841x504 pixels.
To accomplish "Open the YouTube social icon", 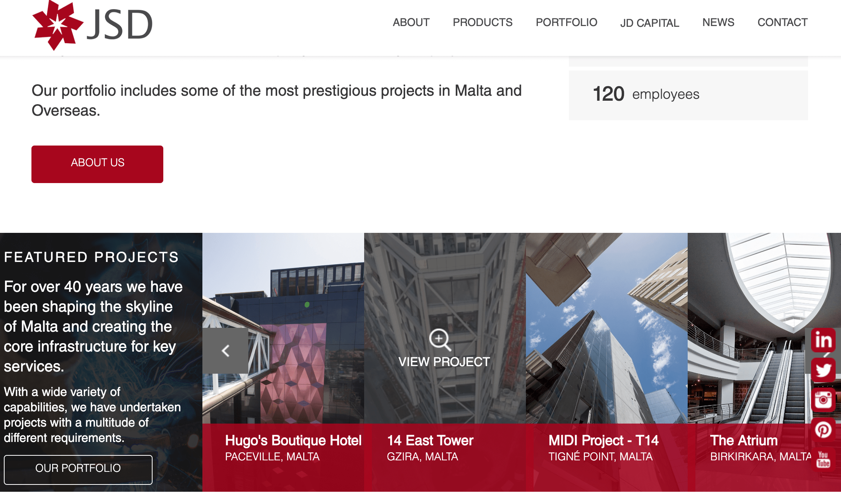I will click(823, 459).
